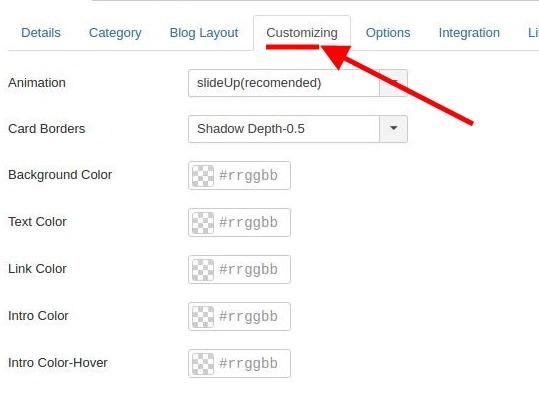
Task: Focus the Intro Color-Hover hex field
Action: 253,363
